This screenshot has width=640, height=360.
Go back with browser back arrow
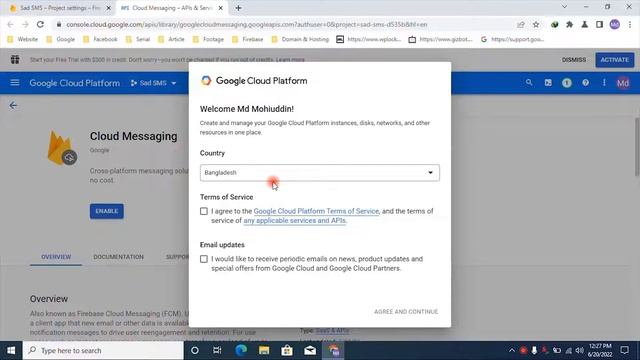point(11,24)
